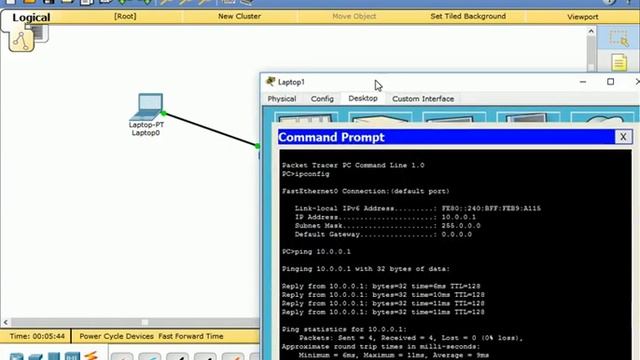Screen dimensions: 640x360
Task: Pick the Place Note tool icon
Action: tap(619, 62)
